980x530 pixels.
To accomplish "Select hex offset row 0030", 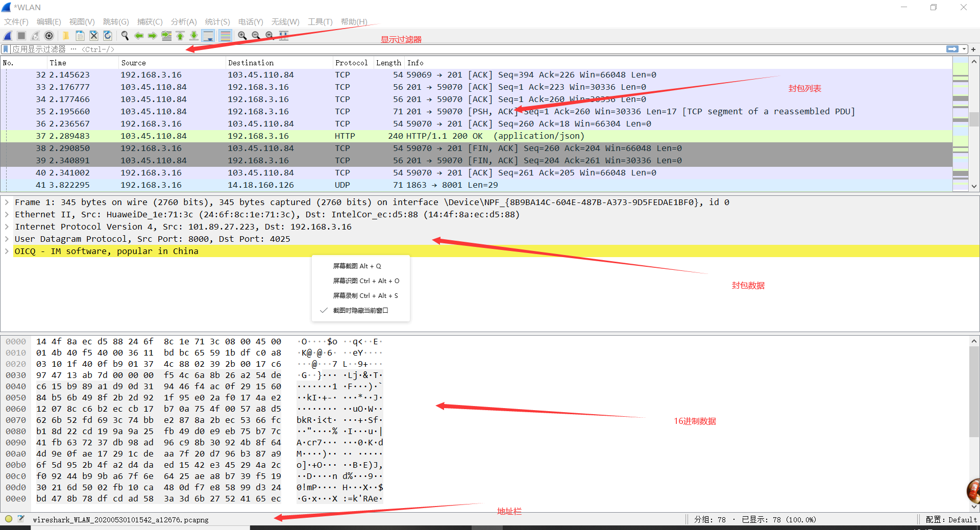I will (x=16, y=375).
